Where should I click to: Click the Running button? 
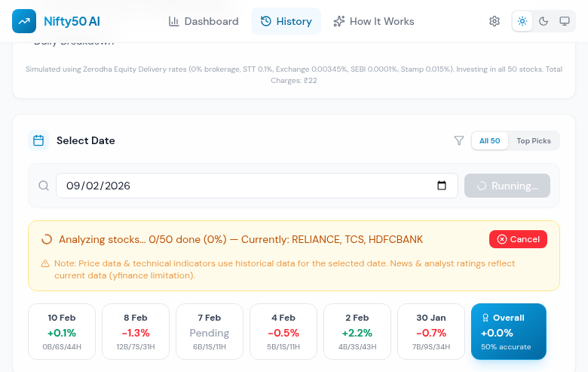click(x=507, y=186)
